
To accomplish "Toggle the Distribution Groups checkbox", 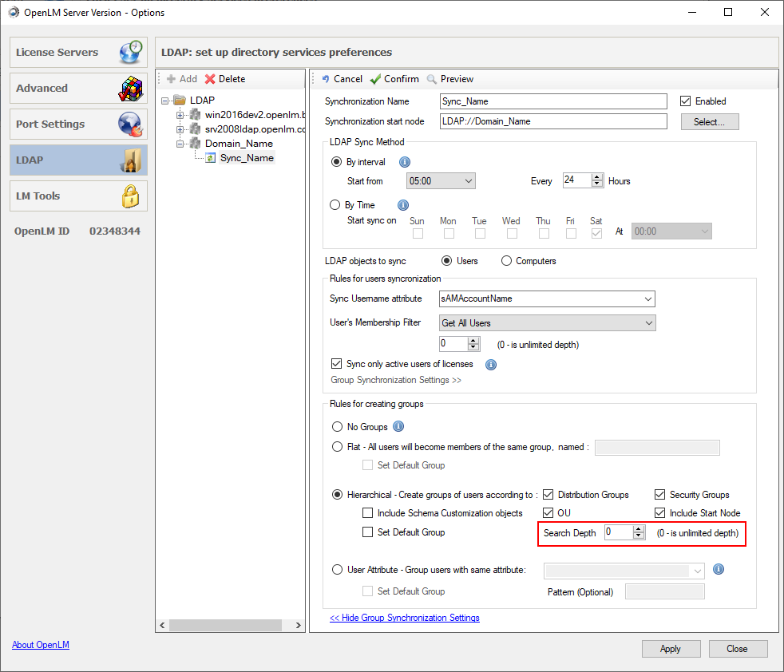I will pyautogui.click(x=548, y=495).
